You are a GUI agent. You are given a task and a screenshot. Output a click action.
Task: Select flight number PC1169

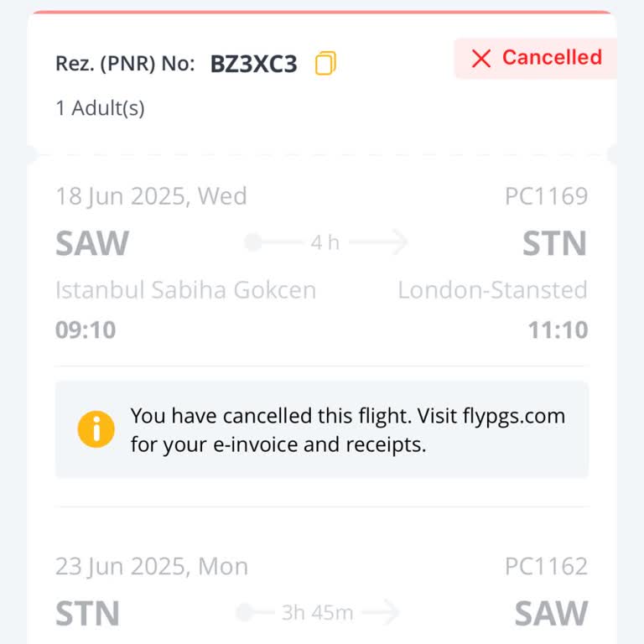546,196
